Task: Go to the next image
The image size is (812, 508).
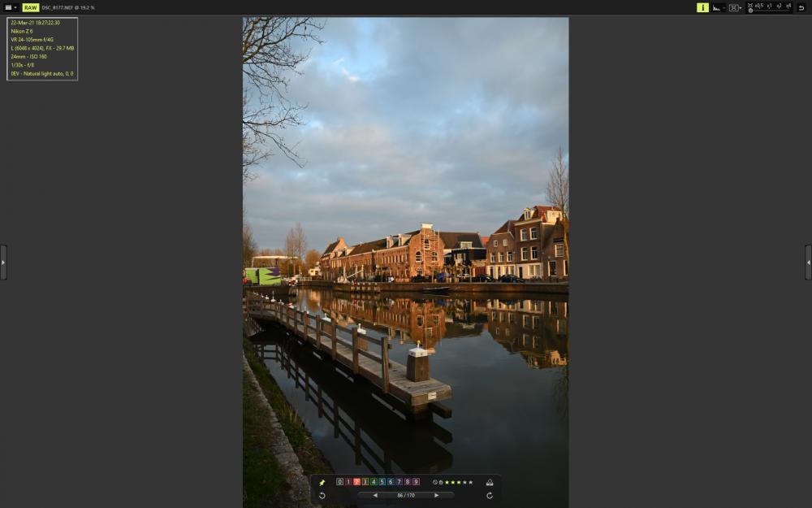Action: point(437,496)
